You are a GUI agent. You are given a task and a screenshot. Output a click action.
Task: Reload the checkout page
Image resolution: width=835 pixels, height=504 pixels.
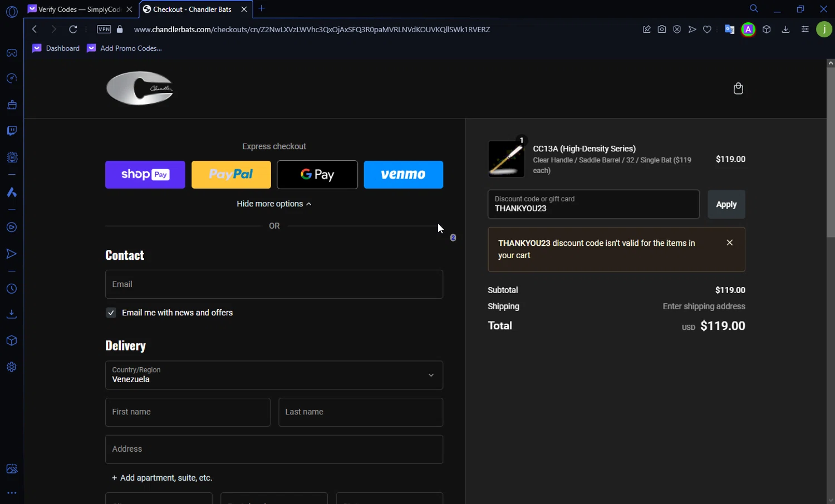pos(73,29)
